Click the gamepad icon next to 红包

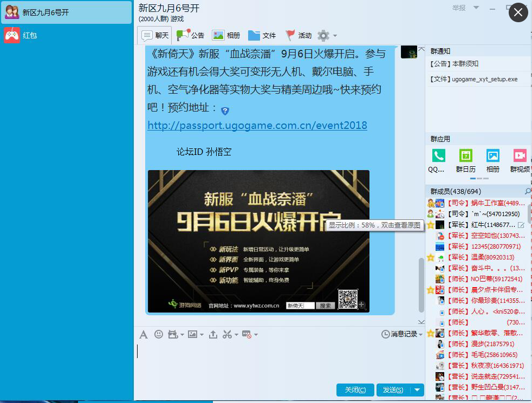[12, 35]
